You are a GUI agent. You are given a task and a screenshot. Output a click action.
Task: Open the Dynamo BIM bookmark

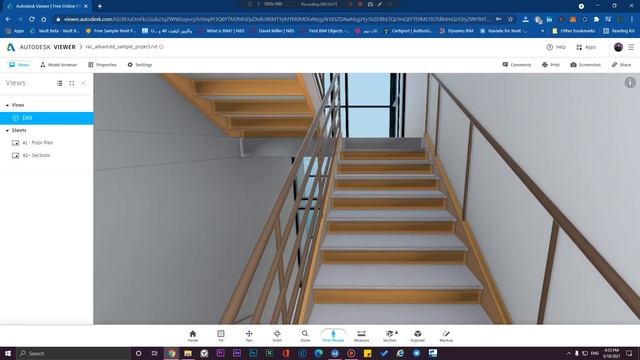(x=456, y=31)
